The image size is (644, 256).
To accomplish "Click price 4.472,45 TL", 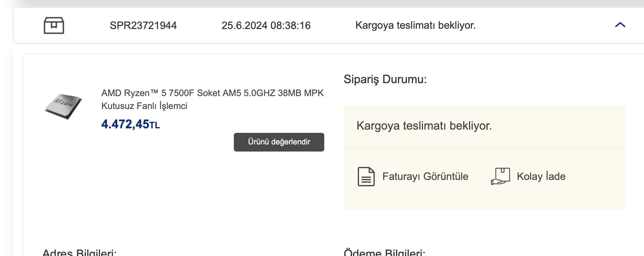I will click(131, 124).
